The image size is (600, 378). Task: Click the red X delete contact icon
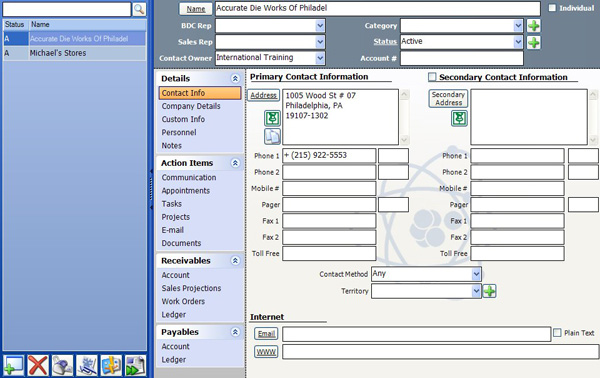pos(38,365)
